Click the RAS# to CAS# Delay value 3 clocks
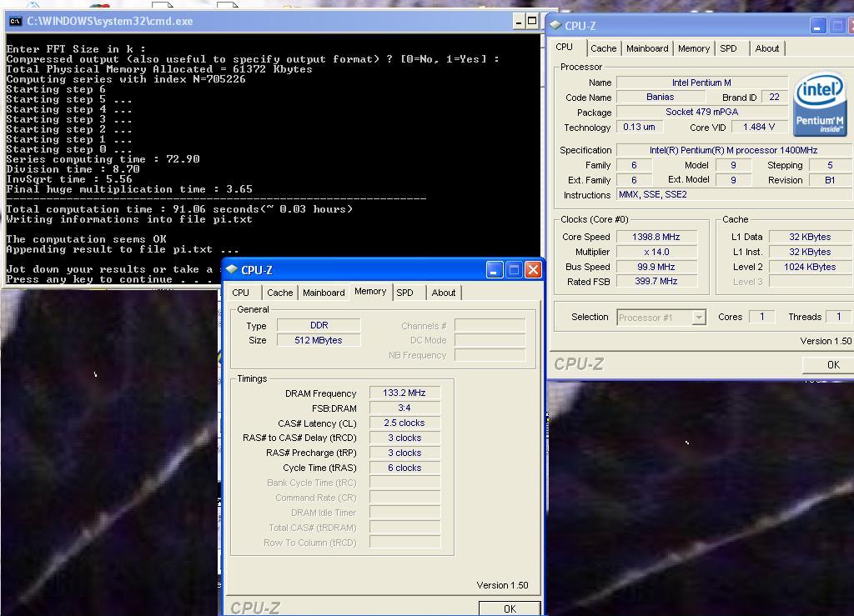This screenshot has height=616, width=854. tap(404, 438)
